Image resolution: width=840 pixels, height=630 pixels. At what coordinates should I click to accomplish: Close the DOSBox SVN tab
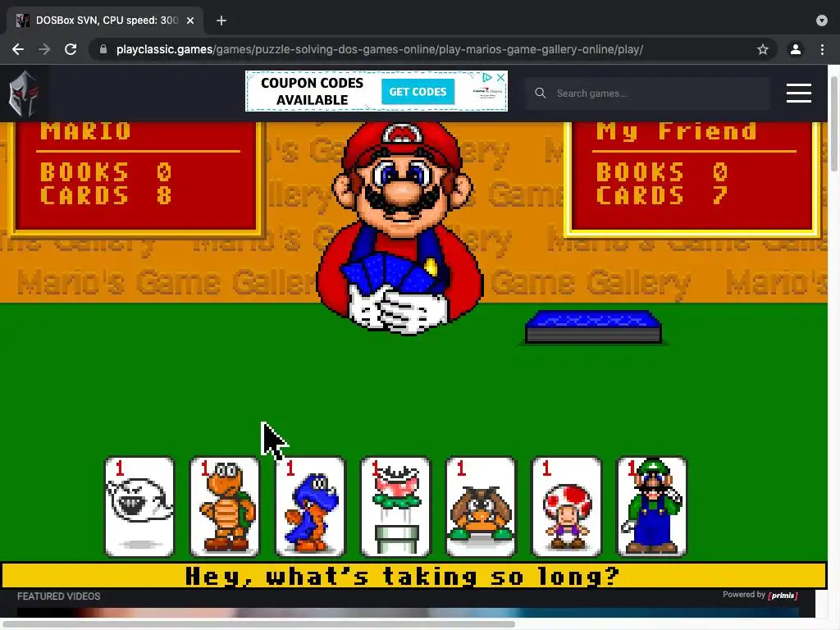[190, 21]
